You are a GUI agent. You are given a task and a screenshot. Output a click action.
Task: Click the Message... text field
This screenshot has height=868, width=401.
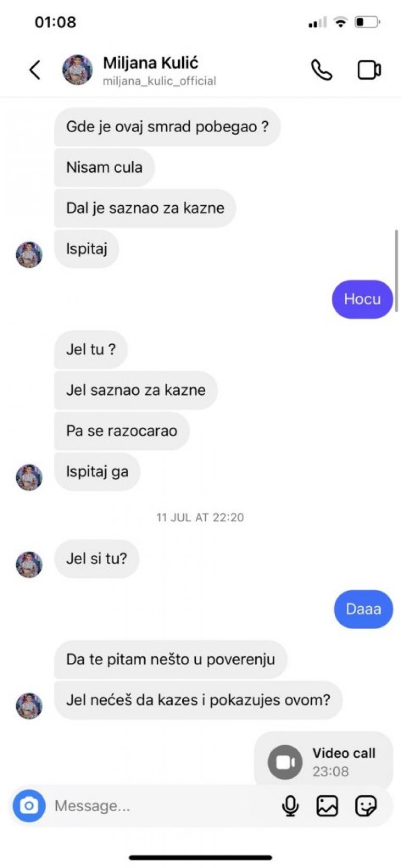[161, 806]
